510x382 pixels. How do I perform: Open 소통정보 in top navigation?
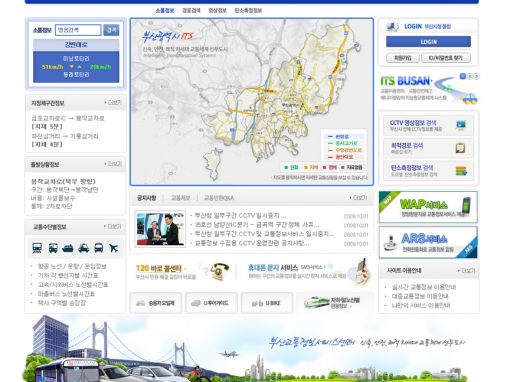pyautogui.click(x=165, y=11)
